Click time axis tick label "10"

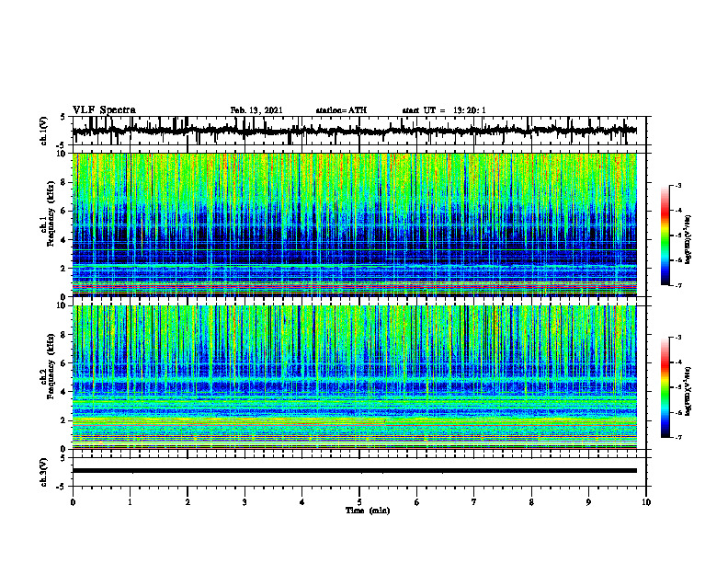click(x=646, y=502)
